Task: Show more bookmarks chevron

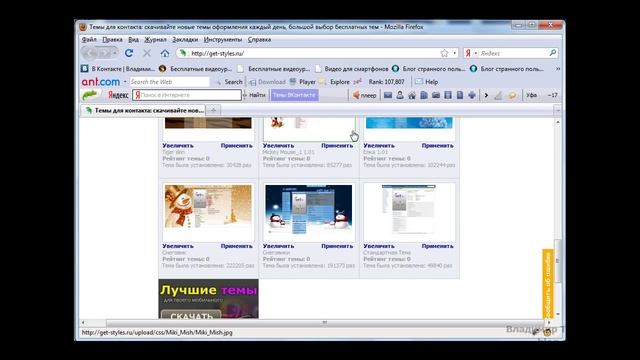Action: (558, 69)
